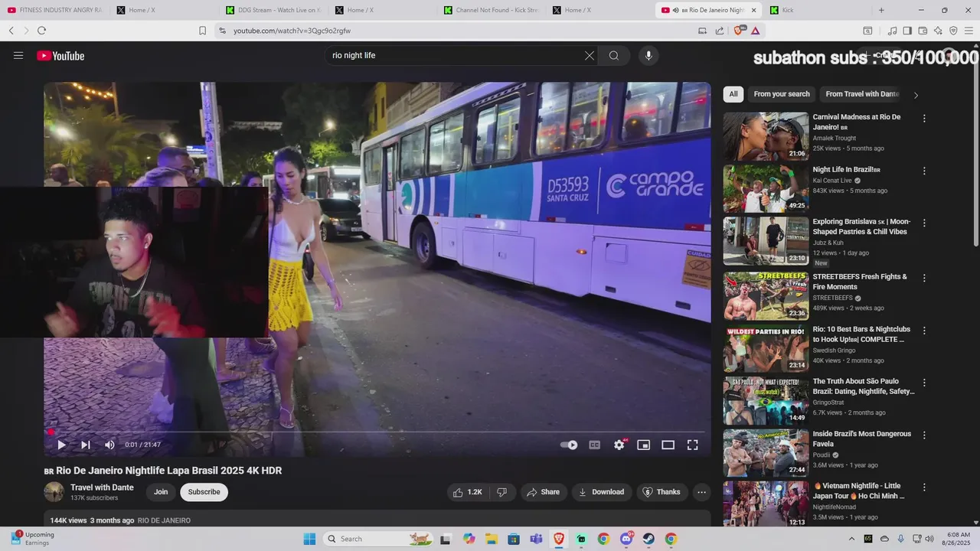Start voice search with the microphone
The image size is (980, 551).
[x=648, y=55]
